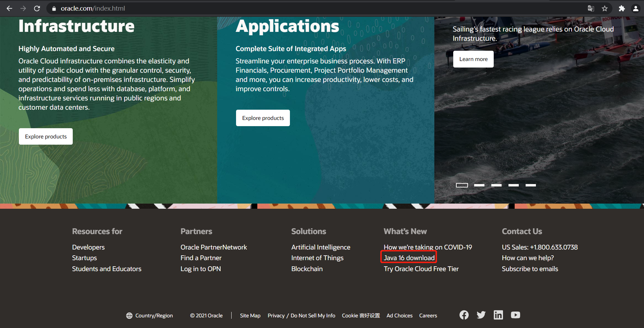Screen dimensions: 644x328
Task: Click Explore products under Infrastructure
Action: click(x=46, y=136)
